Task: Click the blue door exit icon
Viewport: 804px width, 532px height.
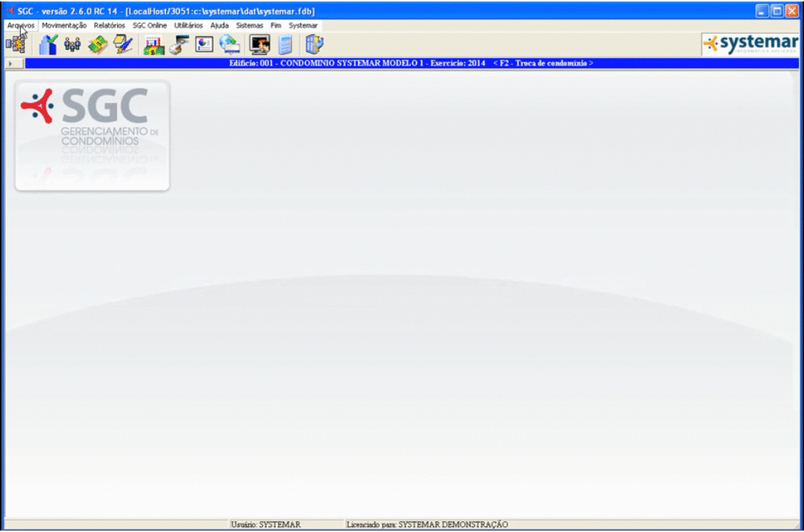Action: pyautogui.click(x=314, y=45)
